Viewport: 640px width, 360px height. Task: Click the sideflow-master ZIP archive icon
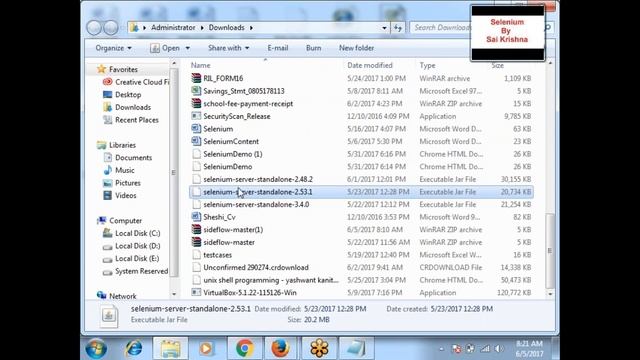[196, 242]
